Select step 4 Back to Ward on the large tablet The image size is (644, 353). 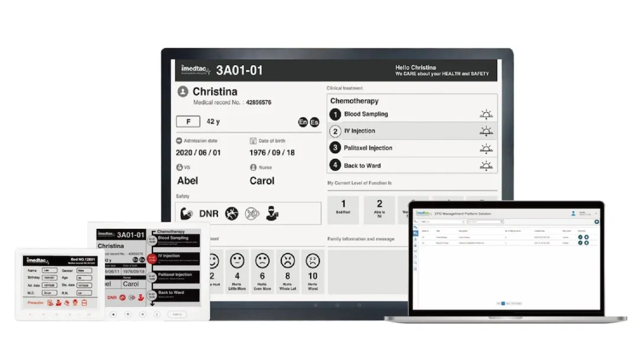pos(412,165)
